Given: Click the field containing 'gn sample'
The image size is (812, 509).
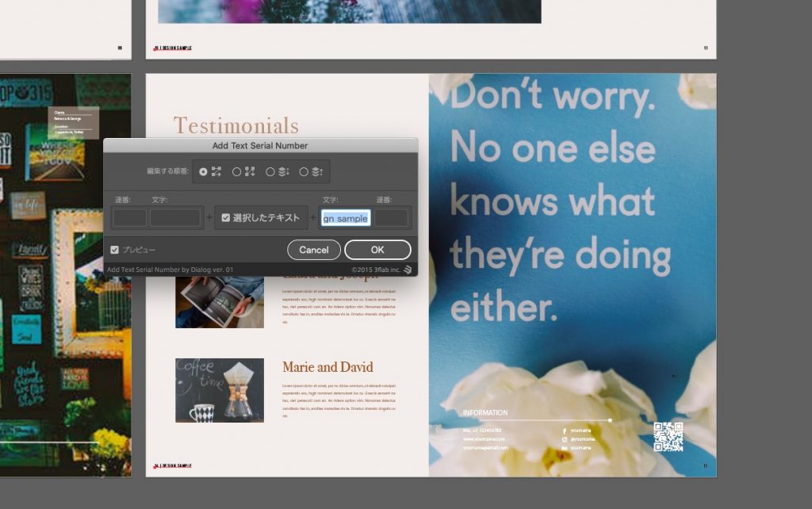Looking at the screenshot, I should tap(346, 218).
